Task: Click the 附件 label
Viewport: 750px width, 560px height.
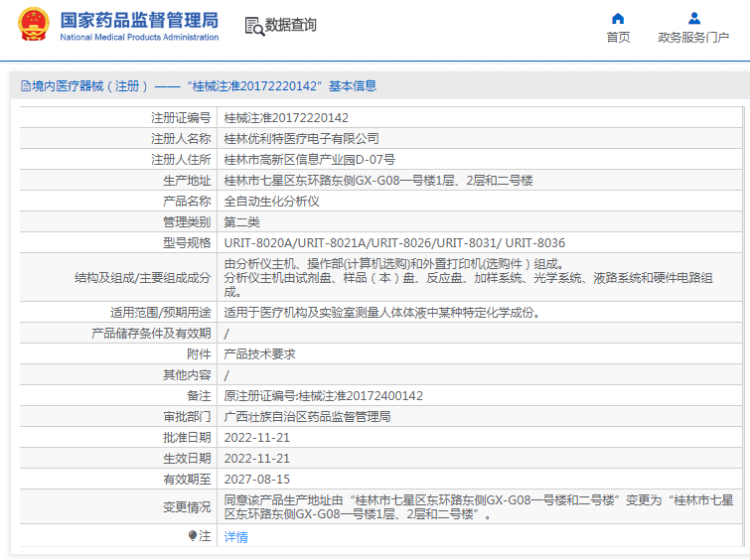Action: [x=199, y=354]
